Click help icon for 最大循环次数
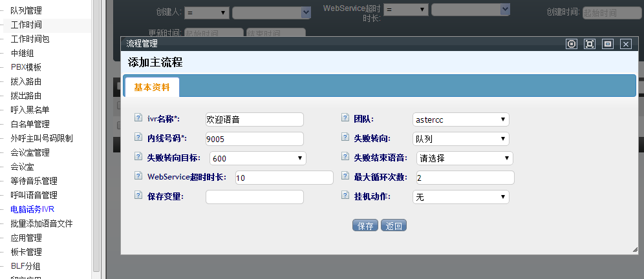644x279 pixels. [345, 176]
